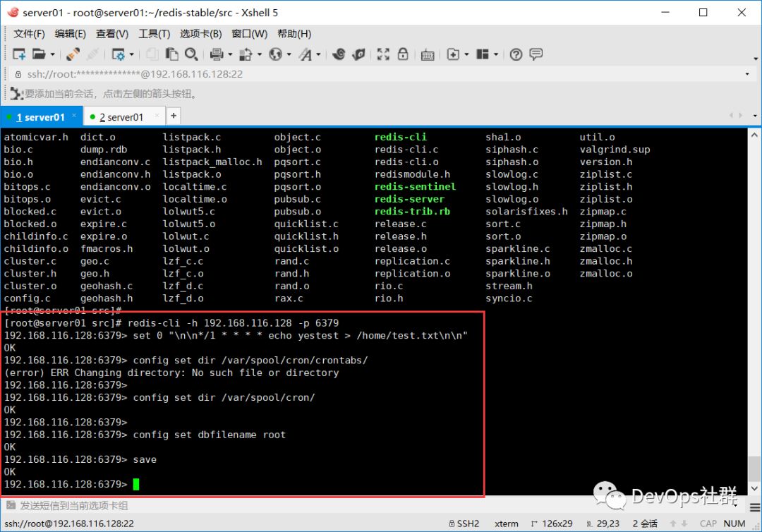The width and height of the screenshot is (762, 532).
Task: Launch Xmanager with the green swirl icon
Action: tap(358, 54)
